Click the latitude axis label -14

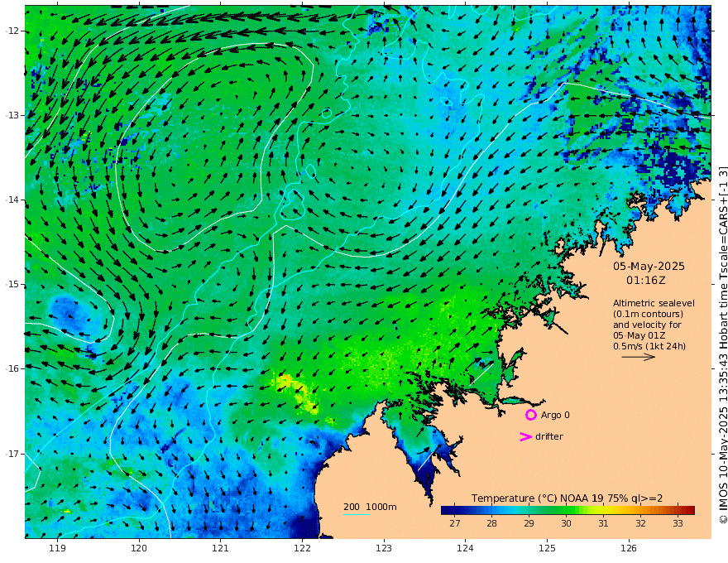(12, 200)
